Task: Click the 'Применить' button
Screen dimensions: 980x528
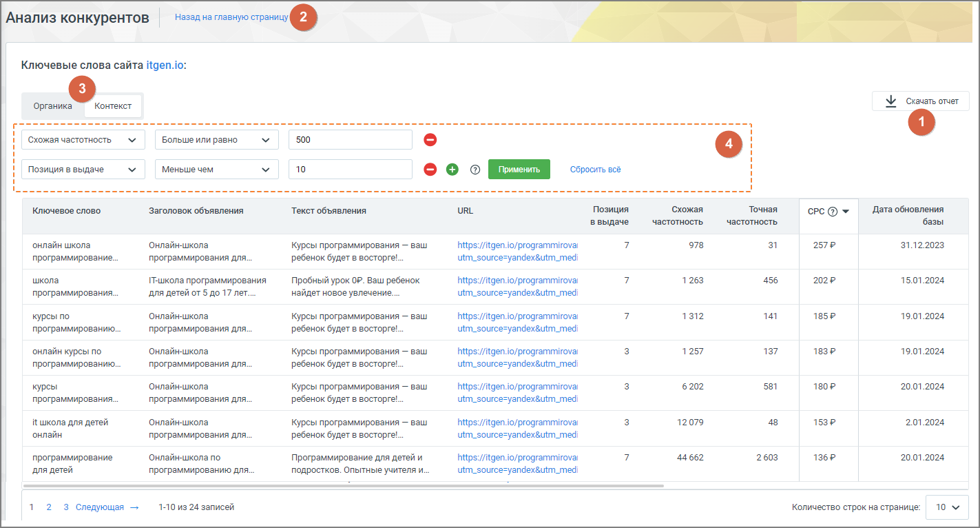Action: pyautogui.click(x=519, y=169)
